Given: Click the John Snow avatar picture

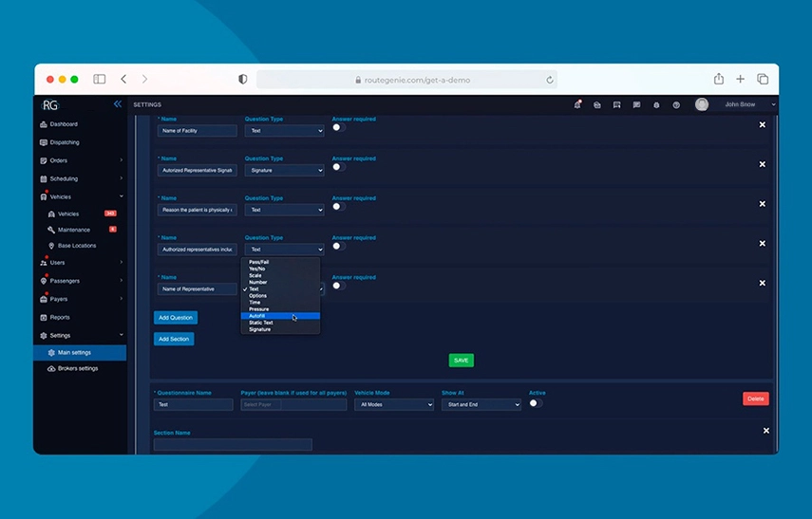Looking at the screenshot, I should (x=702, y=104).
